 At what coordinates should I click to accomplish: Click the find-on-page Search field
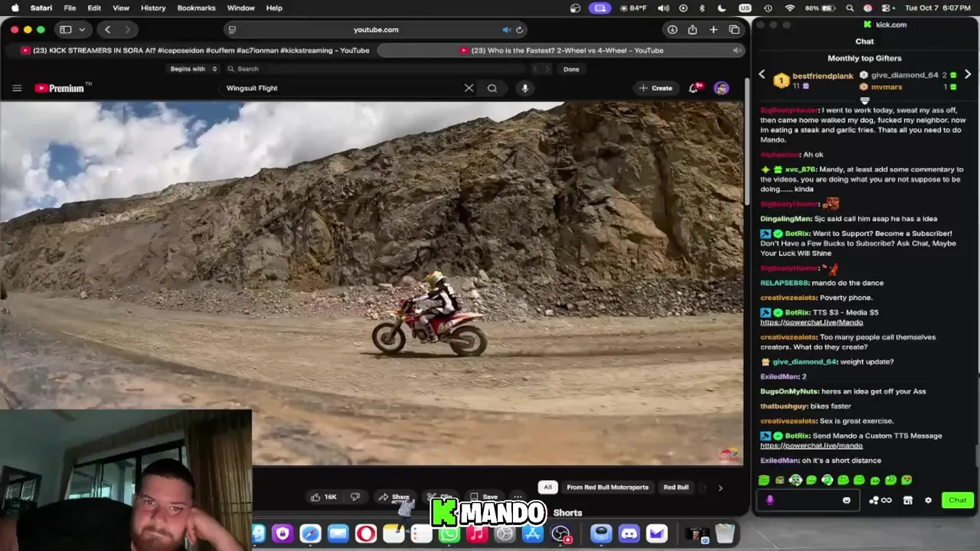pos(375,69)
